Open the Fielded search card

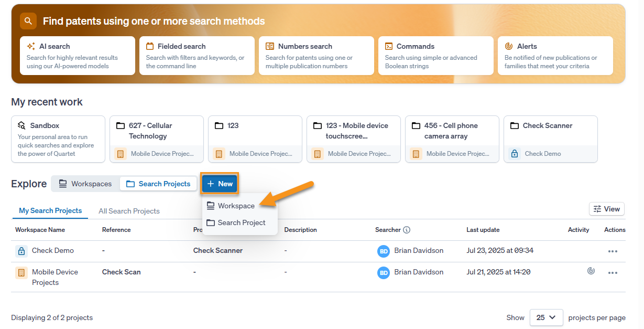tap(197, 56)
